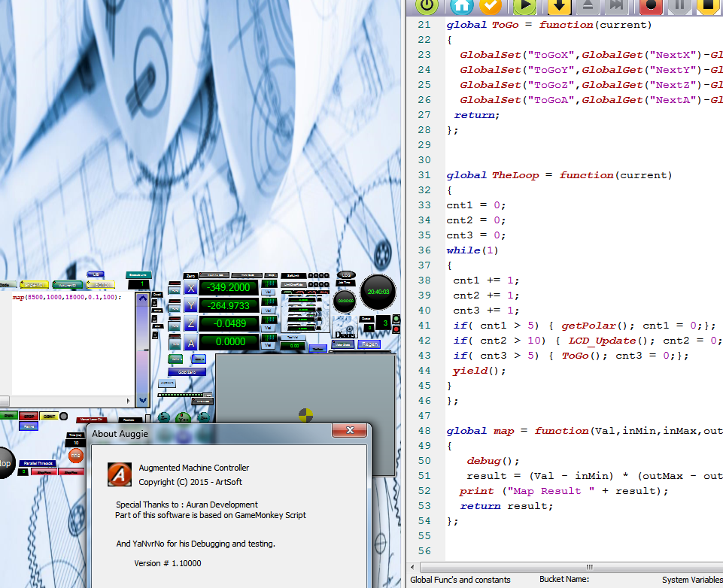Zero the X axis button
The height and width of the screenshot is (588, 723).
tap(190, 288)
